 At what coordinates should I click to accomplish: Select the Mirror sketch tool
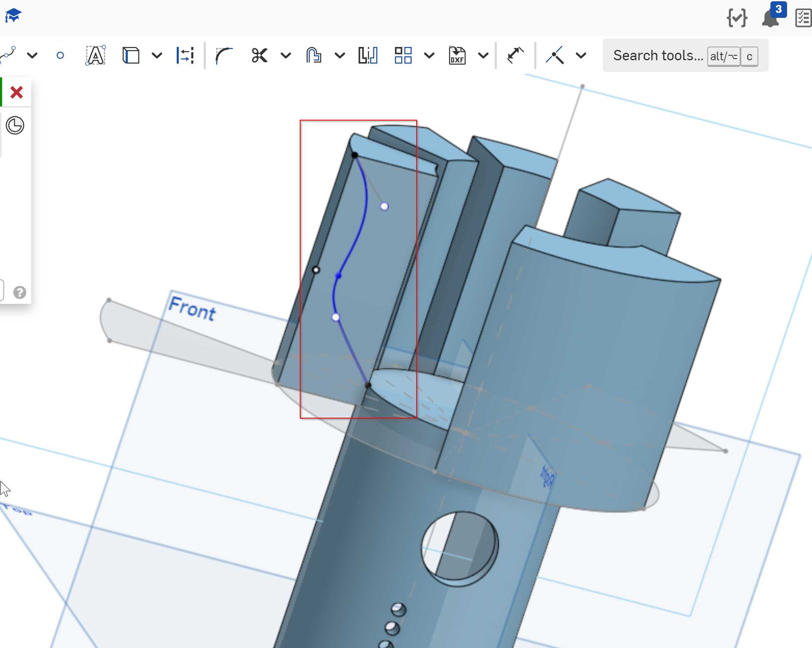[368, 55]
